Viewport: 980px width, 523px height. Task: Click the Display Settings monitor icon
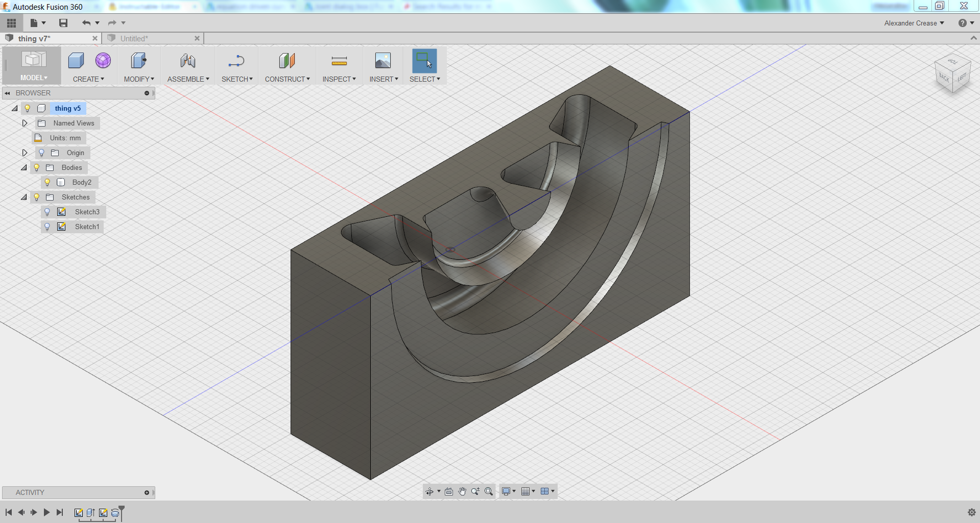(506, 491)
